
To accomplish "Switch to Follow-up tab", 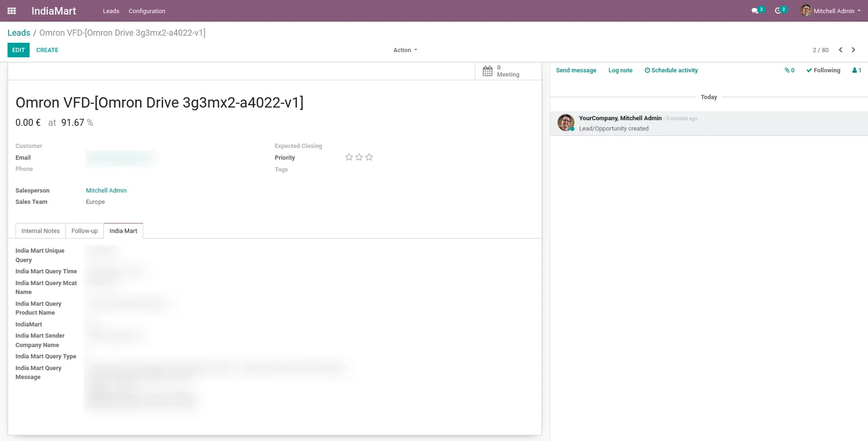I will [85, 231].
